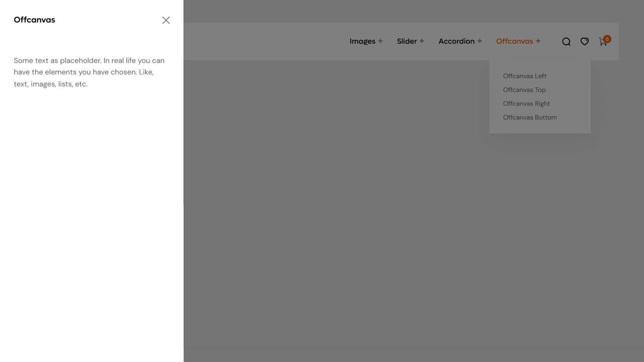Expand the Accordion navigation dropdown
644x362 pixels.
[456, 41]
